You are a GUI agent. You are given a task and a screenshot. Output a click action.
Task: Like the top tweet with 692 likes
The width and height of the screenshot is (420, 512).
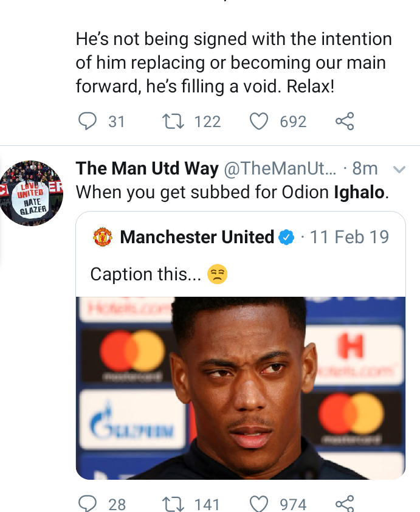[x=259, y=122]
